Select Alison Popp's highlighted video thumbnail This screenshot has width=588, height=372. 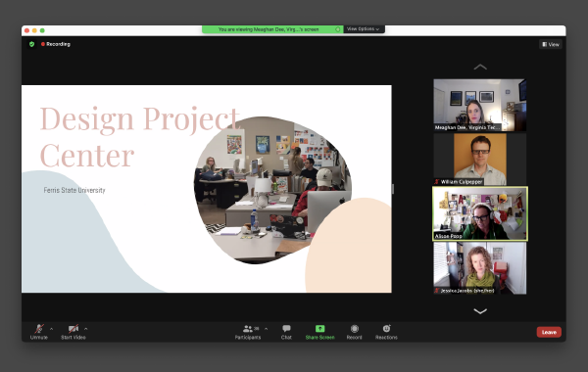(x=480, y=213)
